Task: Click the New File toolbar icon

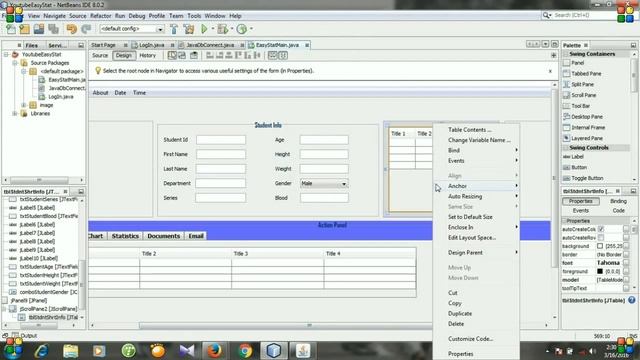Action: pyautogui.click(x=11, y=29)
